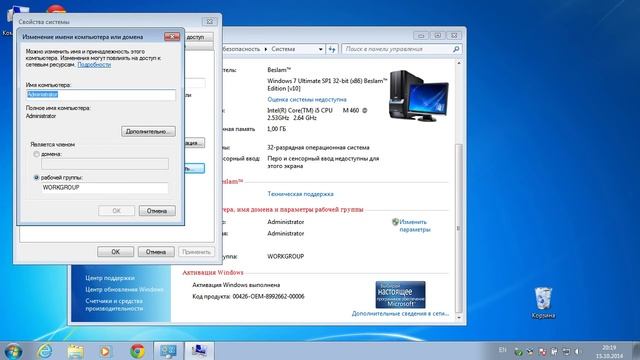Click the greyed OK in rename dialog

tap(116, 211)
